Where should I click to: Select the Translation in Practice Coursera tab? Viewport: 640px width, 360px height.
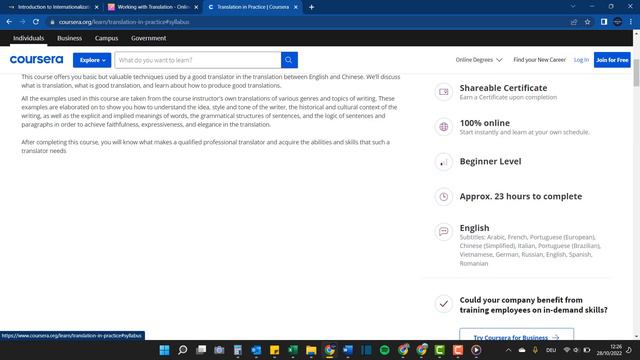(x=252, y=7)
